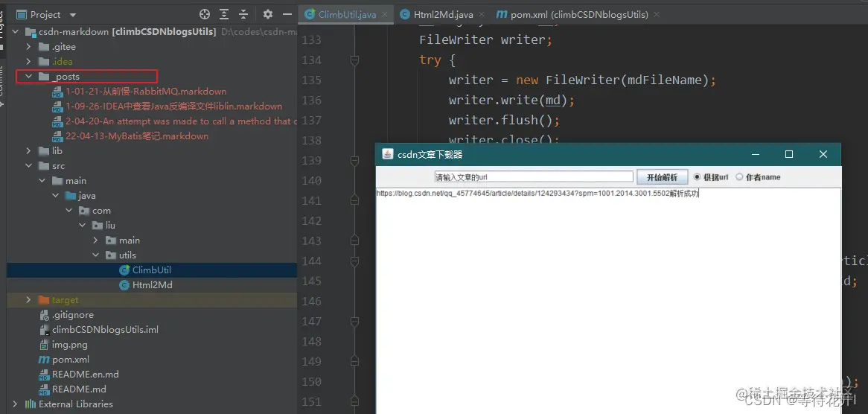
Task: Collapse the com package chevron
Action: click(x=68, y=211)
